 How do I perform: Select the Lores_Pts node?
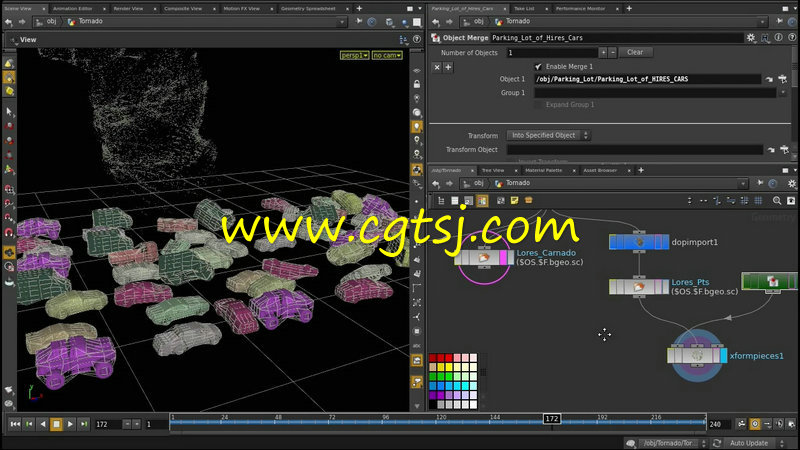click(x=639, y=286)
